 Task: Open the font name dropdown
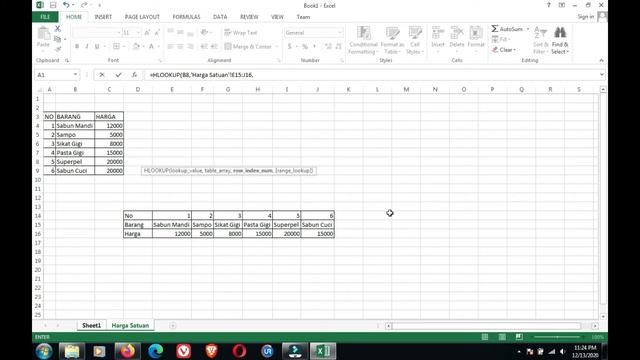tap(119, 33)
